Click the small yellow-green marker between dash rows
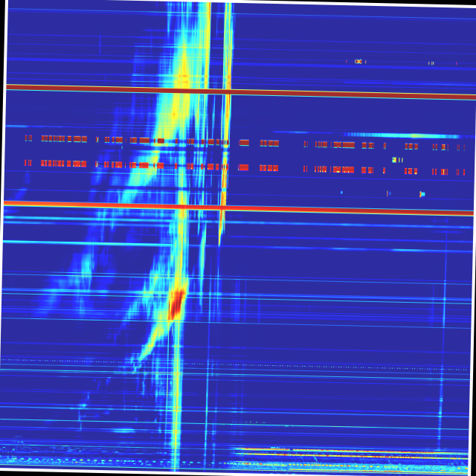 [x=396, y=159]
